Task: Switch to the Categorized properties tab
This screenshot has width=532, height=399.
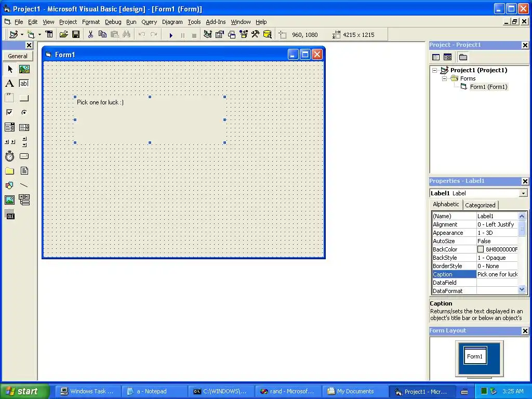Action: pyautogui.click(x=480, y=205)
